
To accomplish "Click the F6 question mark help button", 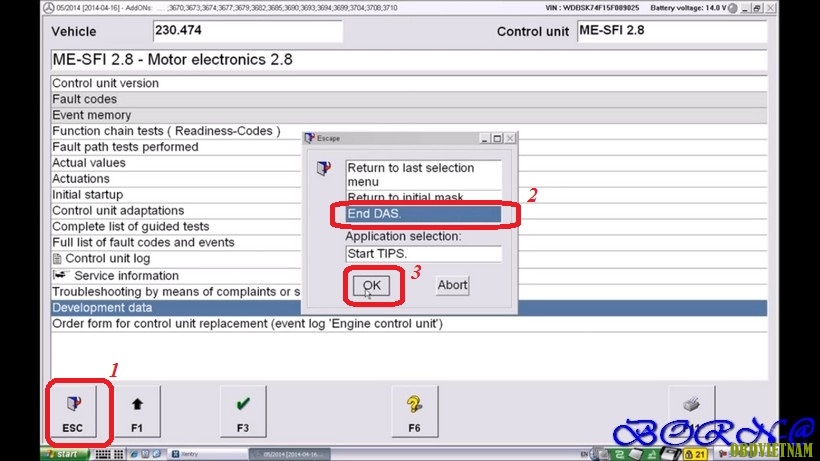I will coord(414,412).
